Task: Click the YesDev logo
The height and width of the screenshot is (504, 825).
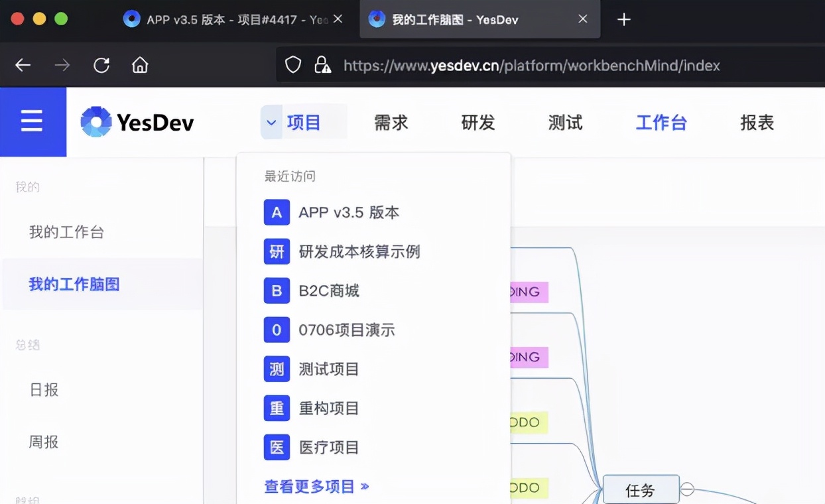Action: 137,122
